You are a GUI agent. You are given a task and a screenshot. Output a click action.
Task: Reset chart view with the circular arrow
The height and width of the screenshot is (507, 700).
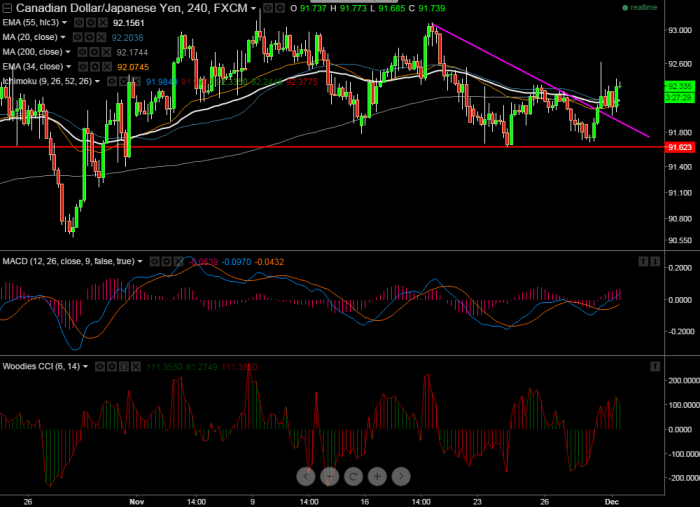coord(354,476)
